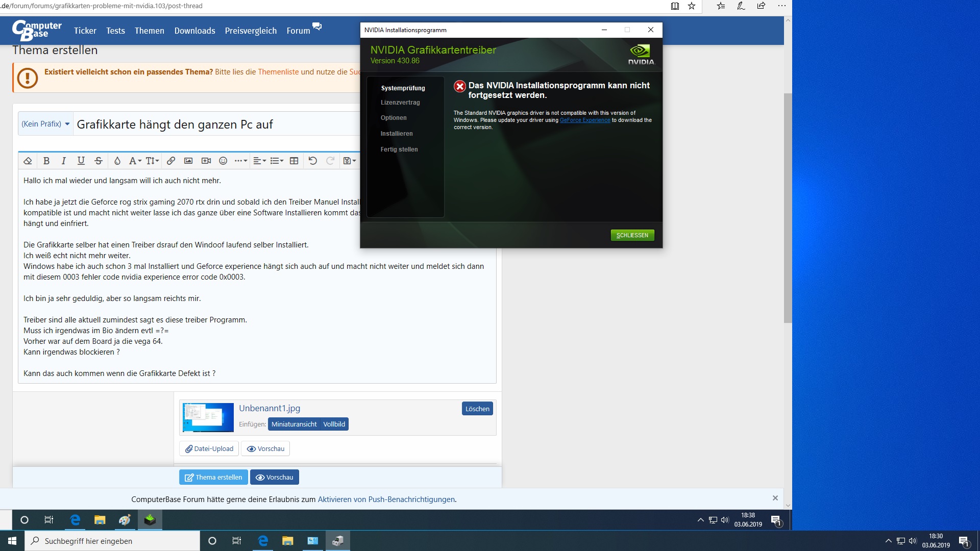The height and width of the screenshot is (551, 980).
Task: Click the undo arrow icon
Action: pos(313,161)
